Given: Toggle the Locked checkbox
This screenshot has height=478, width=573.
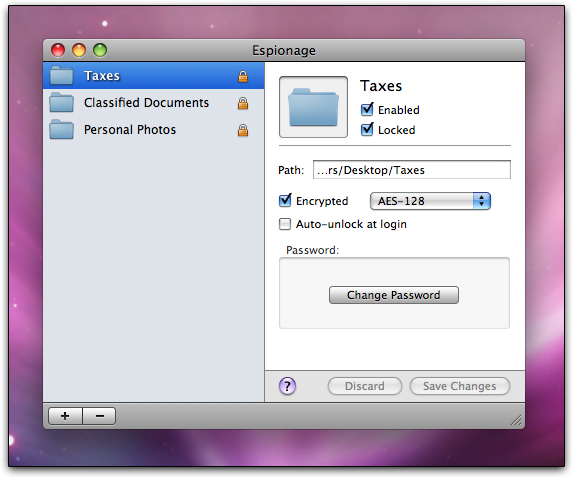Looking at the screenshot, I should 367,129.
